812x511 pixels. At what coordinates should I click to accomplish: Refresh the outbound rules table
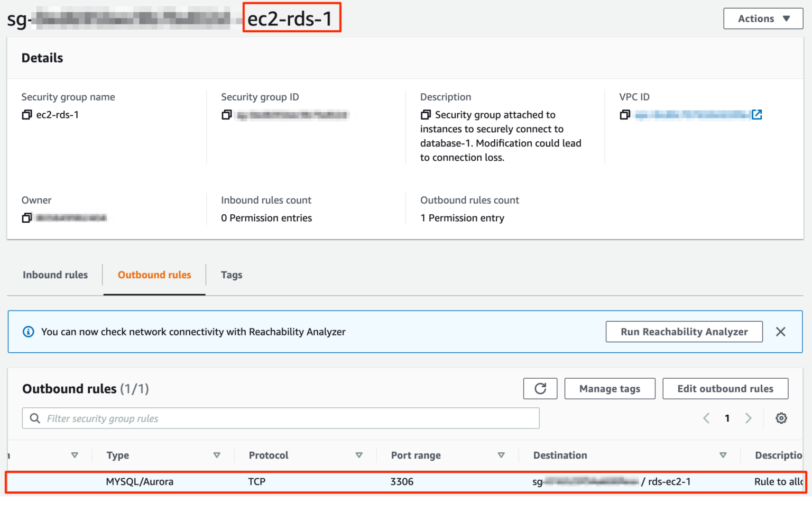click(x=540, y=388)
